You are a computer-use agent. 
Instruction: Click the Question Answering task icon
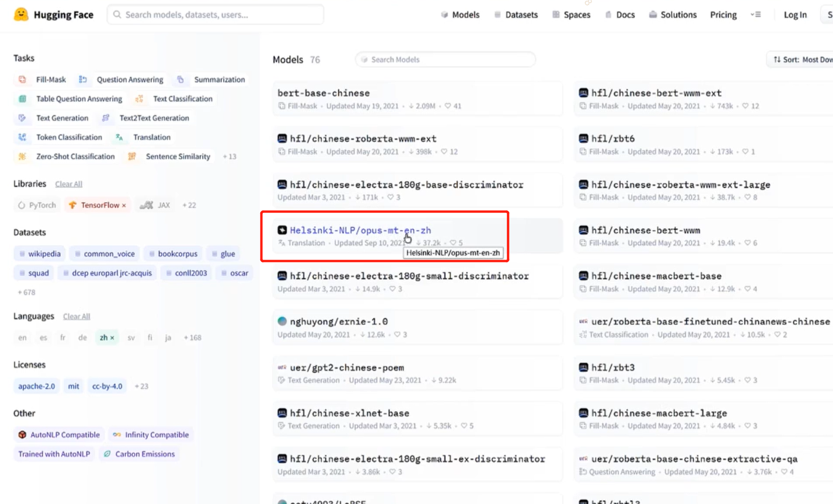[83, 80]
